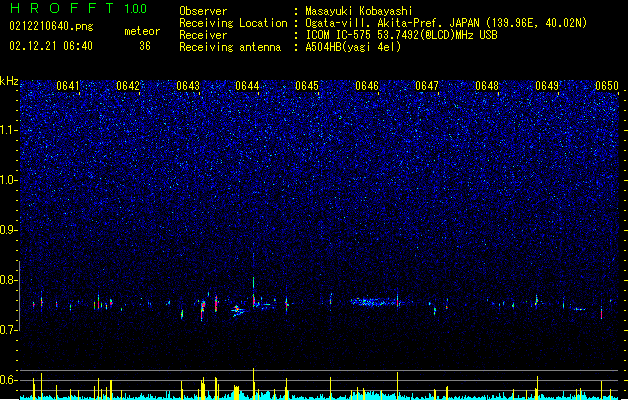Click the ICOM IC-575 receiver text
This screenshot has width=629, height=400.
401,35
